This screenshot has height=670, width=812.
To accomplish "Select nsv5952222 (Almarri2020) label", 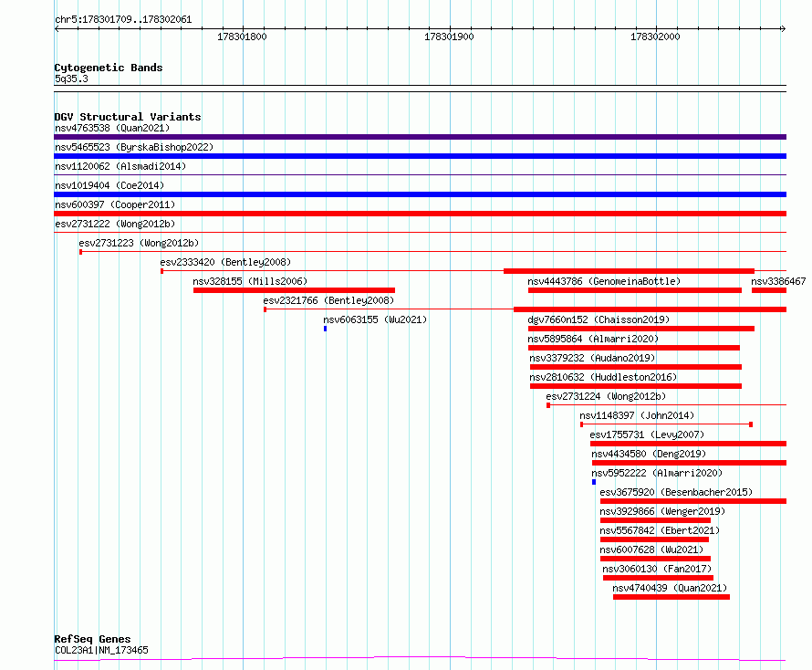I will point(657,473).
